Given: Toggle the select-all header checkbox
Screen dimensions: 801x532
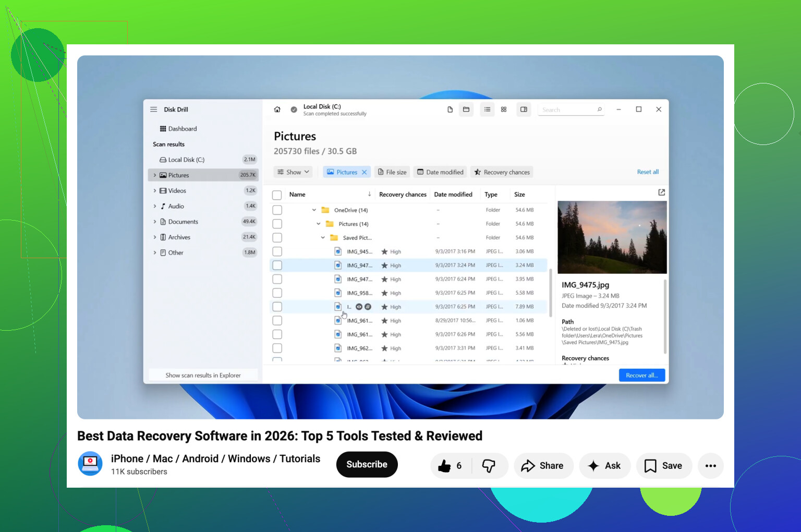Looking at the screenshot, I should point(277,195).
